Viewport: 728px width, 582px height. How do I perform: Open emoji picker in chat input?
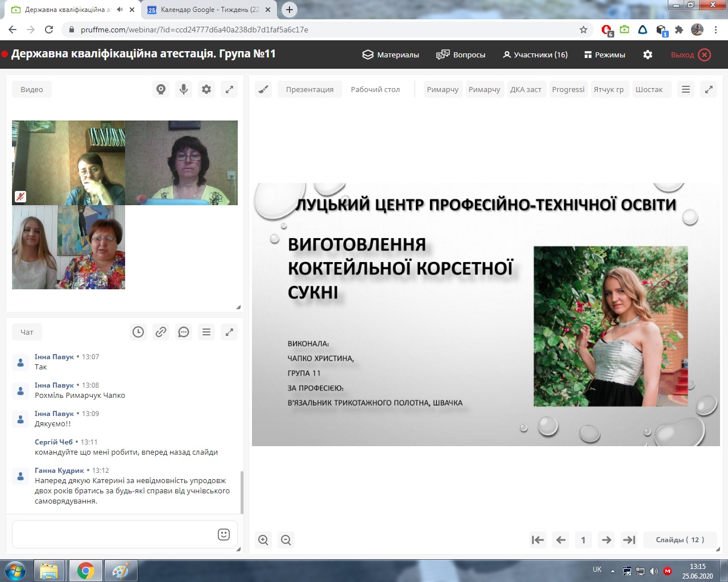pos(224,534)
